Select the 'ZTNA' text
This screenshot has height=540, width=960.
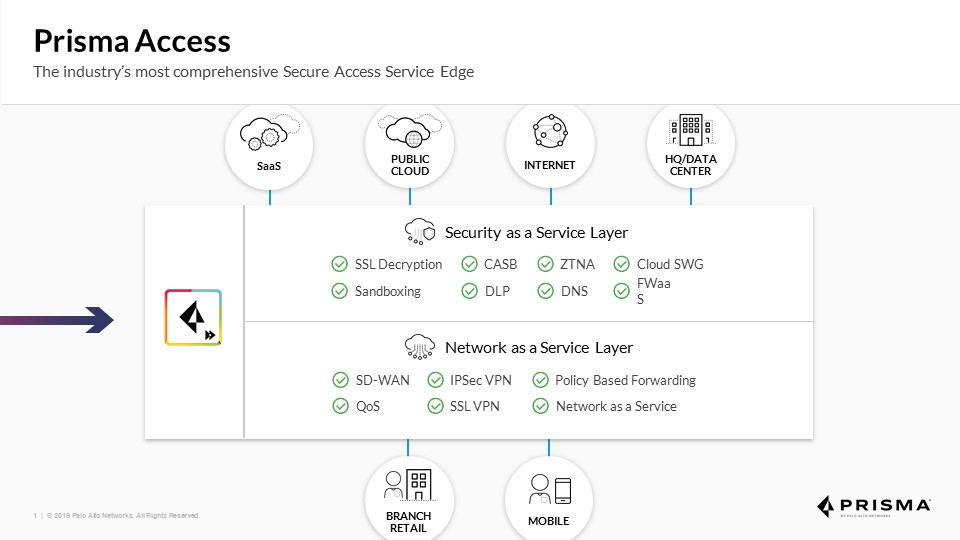click(577, 264)
